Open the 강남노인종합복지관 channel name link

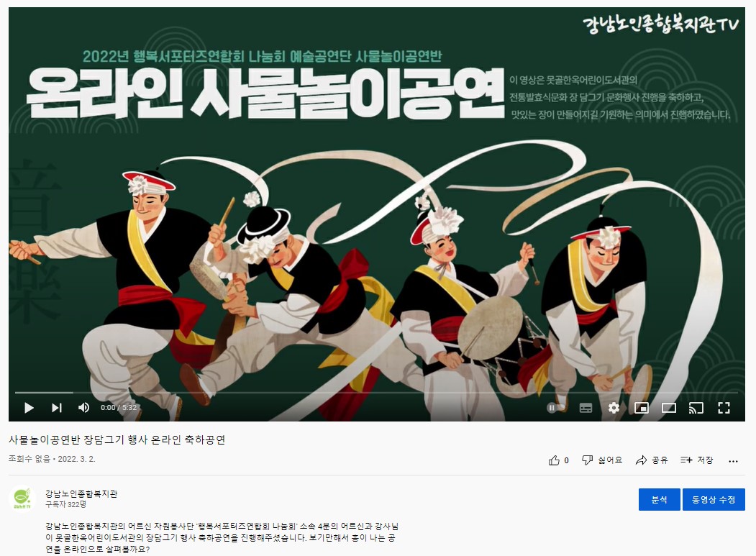click(81, 494)
